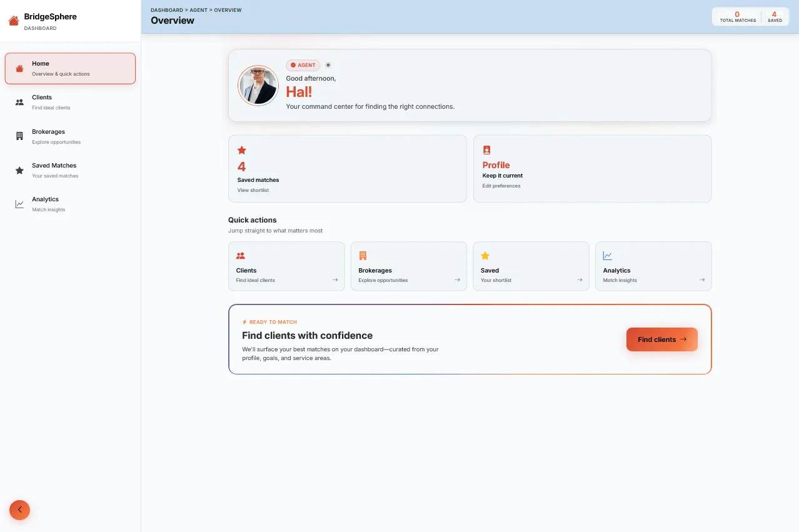Click the Saved counter in the header
This screenshot has height=532, width=799.
point(775,17)
